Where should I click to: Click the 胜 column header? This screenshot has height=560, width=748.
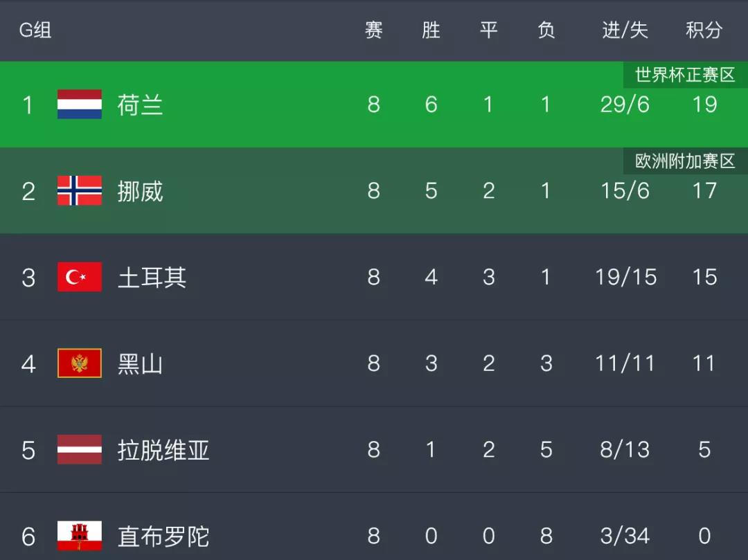[431, 30]
